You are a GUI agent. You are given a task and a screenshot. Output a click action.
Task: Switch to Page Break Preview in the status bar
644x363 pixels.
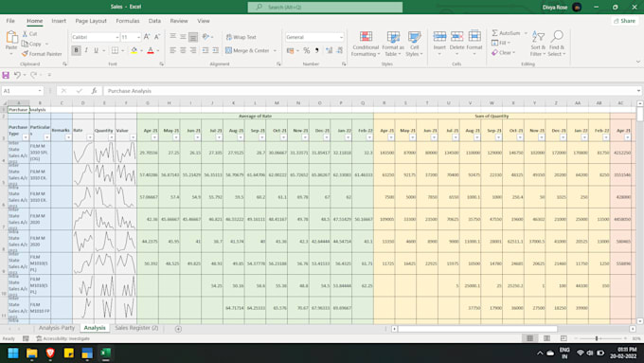[x=563, y=338]
